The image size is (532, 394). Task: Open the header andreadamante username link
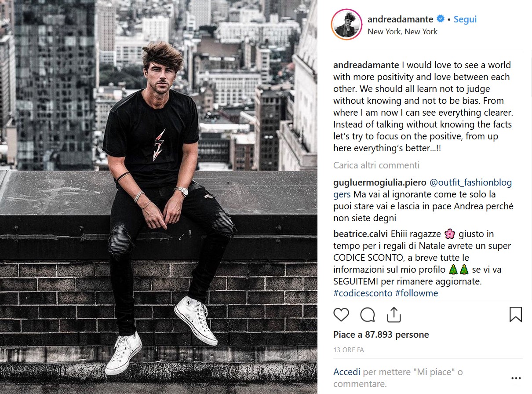(400, 19)
